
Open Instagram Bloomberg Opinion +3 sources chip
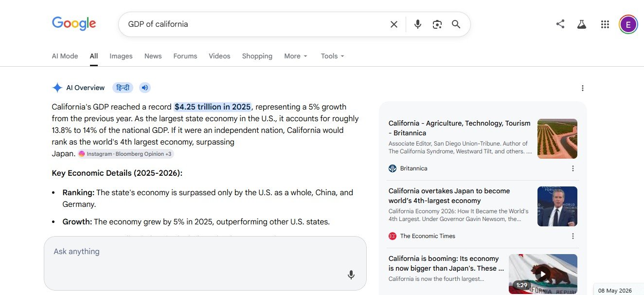pyautogui.click(x=125, y=154)
